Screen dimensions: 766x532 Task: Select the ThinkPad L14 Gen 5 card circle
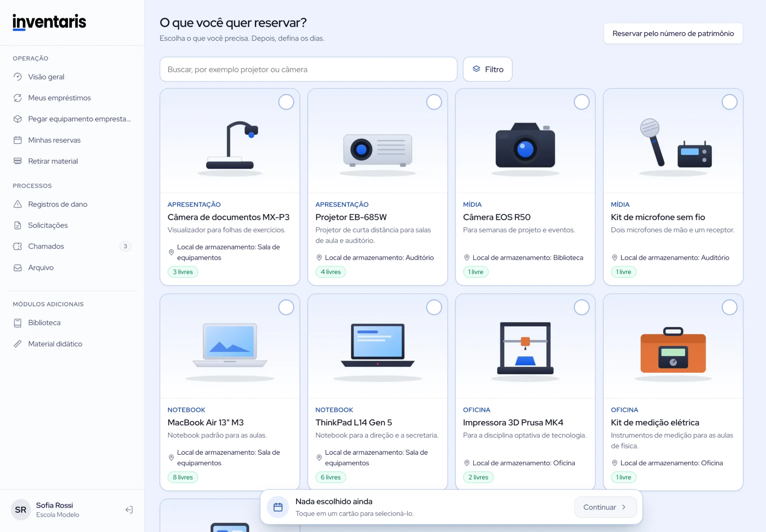click(x=434, y=307)
